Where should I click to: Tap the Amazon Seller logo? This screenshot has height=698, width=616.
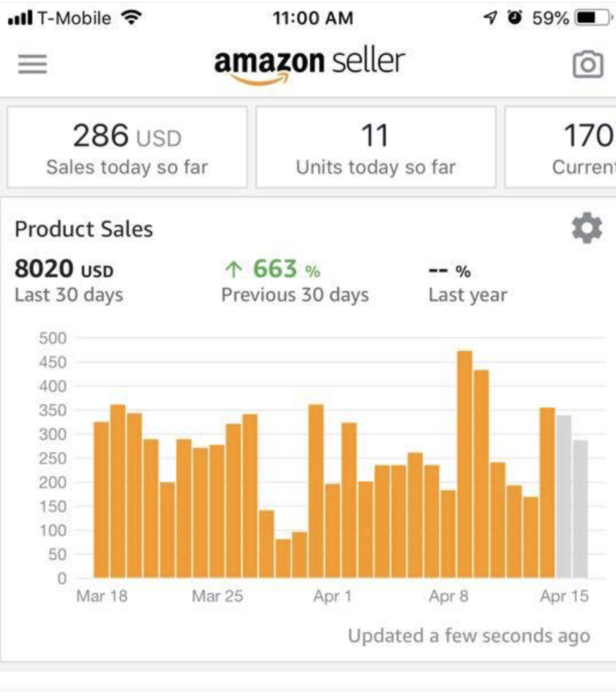[309, 65]
